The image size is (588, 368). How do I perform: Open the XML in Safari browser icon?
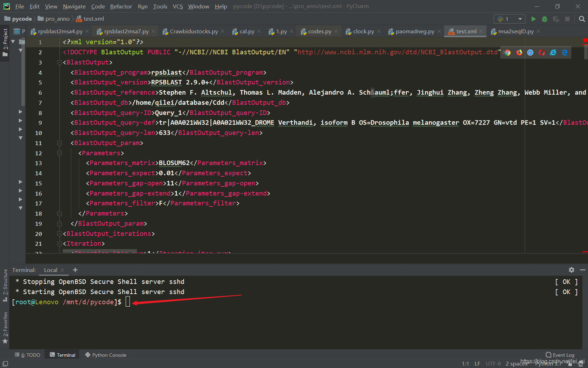[x=531, y=52]
